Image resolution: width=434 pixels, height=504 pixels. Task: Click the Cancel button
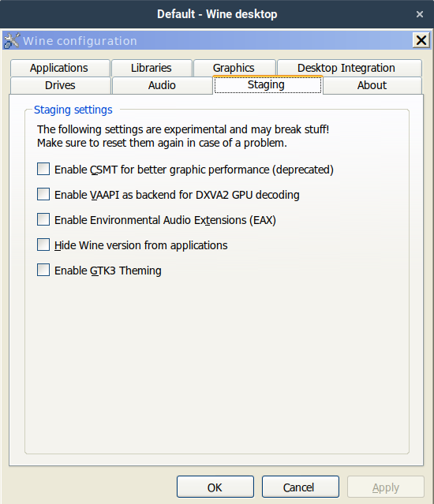(301, 487)
